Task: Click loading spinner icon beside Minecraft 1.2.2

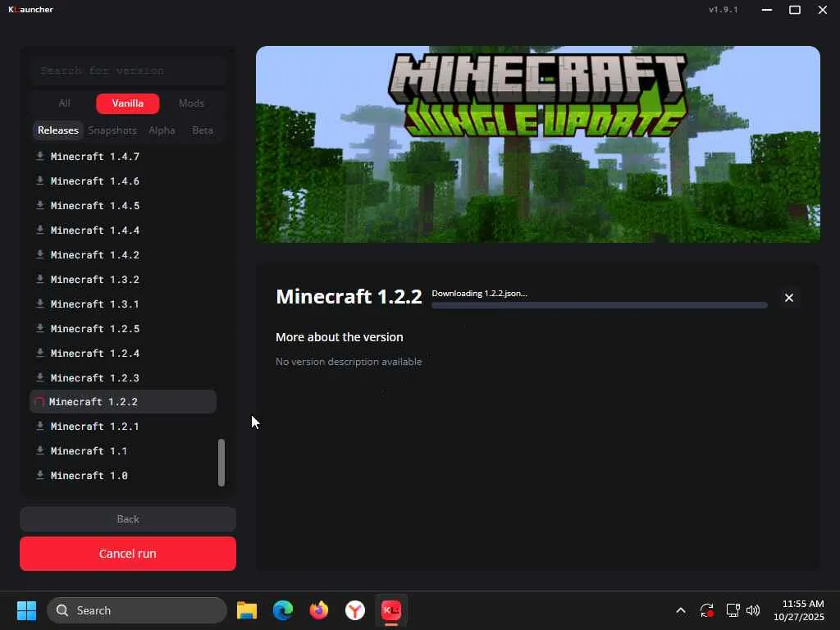Action: (x=39, y=402)
